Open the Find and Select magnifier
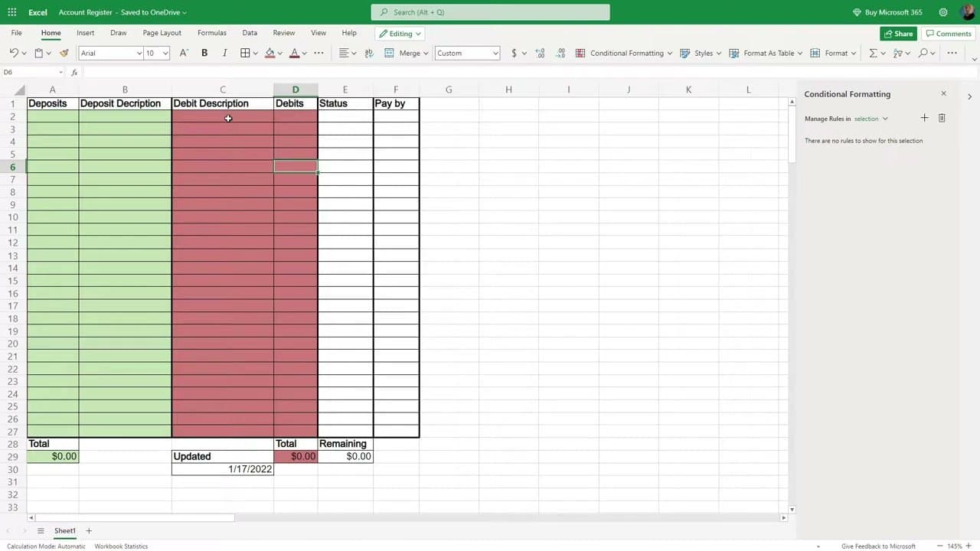This screenshot has height=551, width=980. point(923,53)
